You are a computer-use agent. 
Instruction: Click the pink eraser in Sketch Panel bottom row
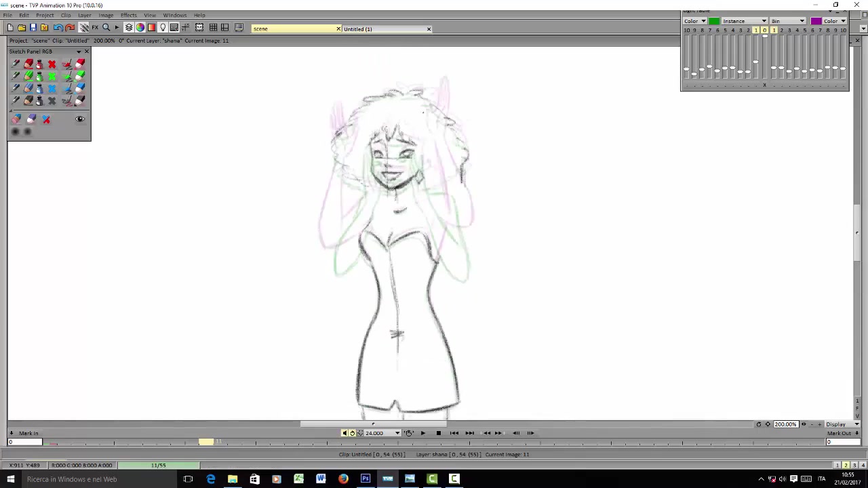tap(16, 119)
